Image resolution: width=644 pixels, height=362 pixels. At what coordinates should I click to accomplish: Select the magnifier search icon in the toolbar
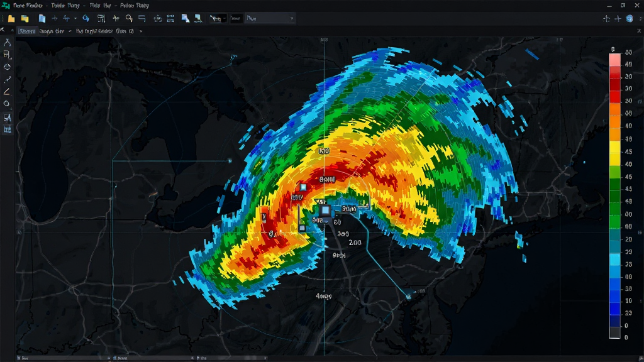[129, 18]
